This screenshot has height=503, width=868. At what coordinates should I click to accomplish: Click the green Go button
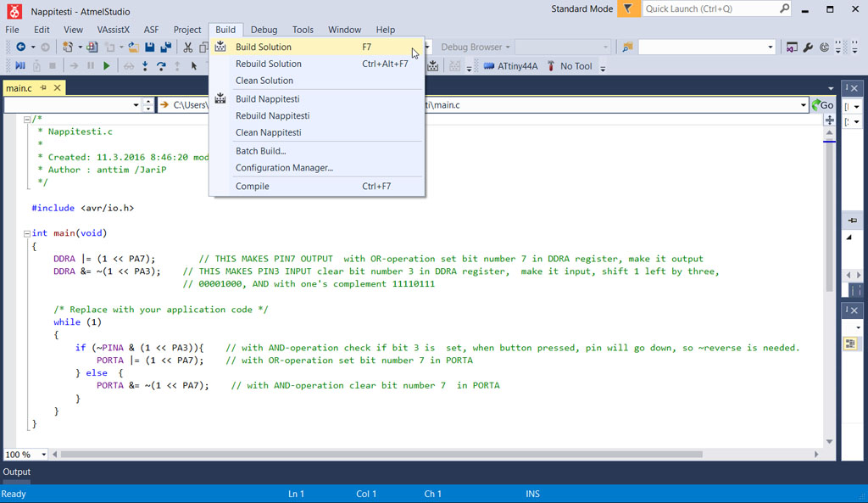823,104
